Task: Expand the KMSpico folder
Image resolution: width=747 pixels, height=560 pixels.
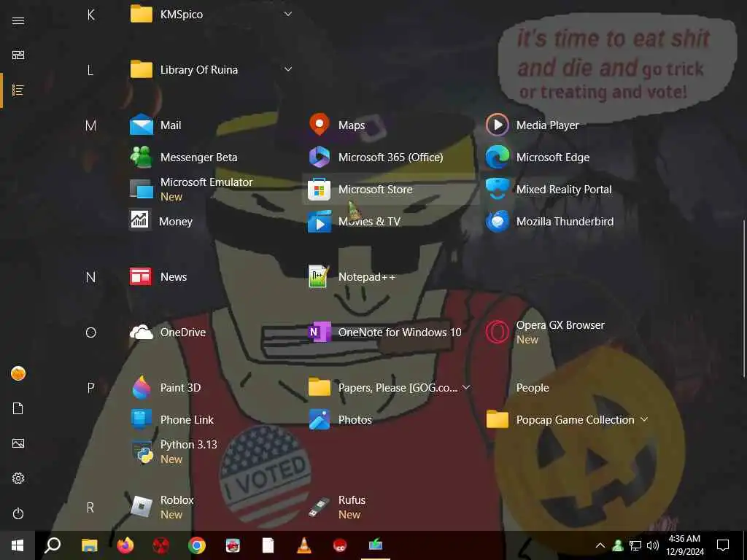Action: (x=287, y=14)
